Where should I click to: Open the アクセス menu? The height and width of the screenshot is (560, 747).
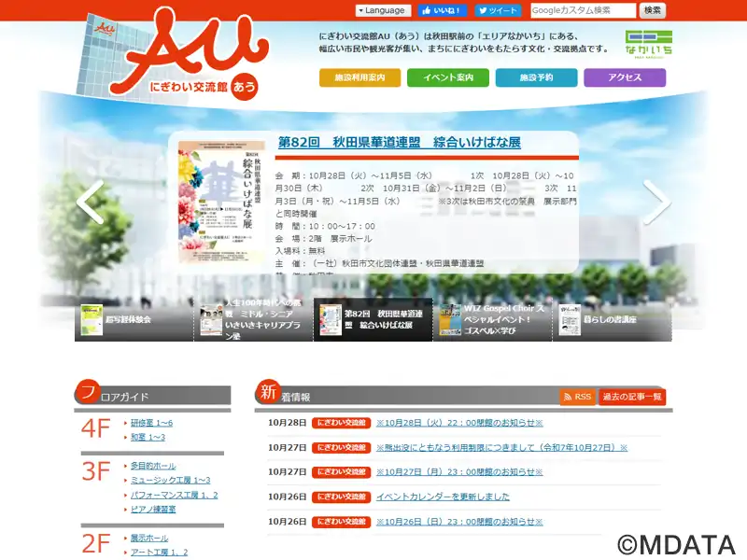[625, 77]
